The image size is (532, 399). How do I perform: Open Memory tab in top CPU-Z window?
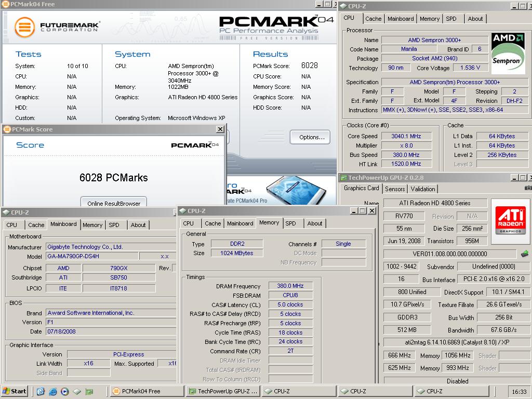tap(430, 19)
